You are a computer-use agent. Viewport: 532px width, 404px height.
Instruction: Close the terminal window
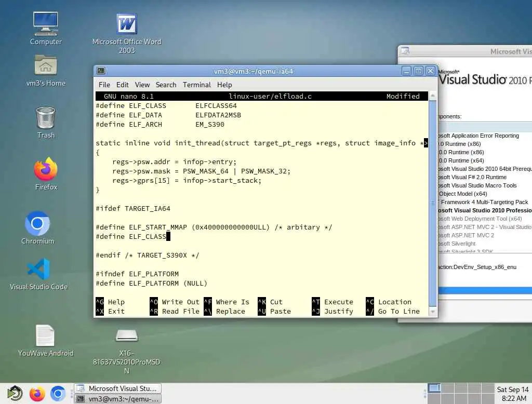click(x=430, y=71)
